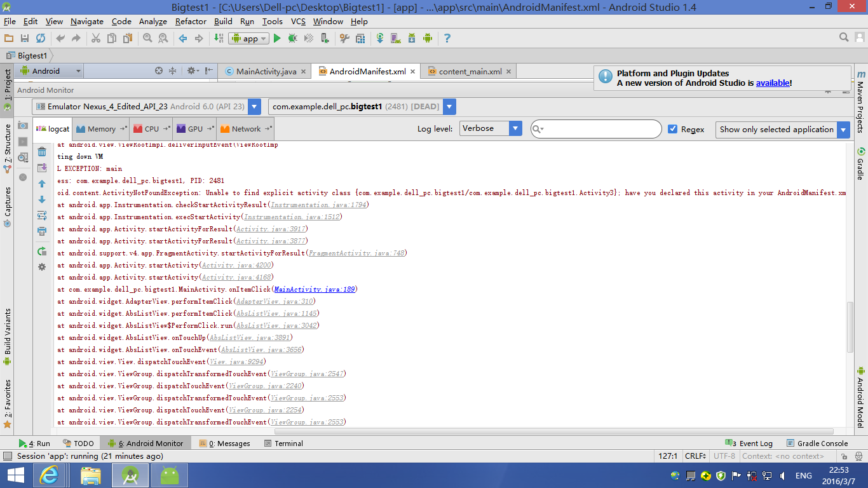Click the Windows Start button
Viewport: 868px width, 488px height.
[x=16, y=475]
